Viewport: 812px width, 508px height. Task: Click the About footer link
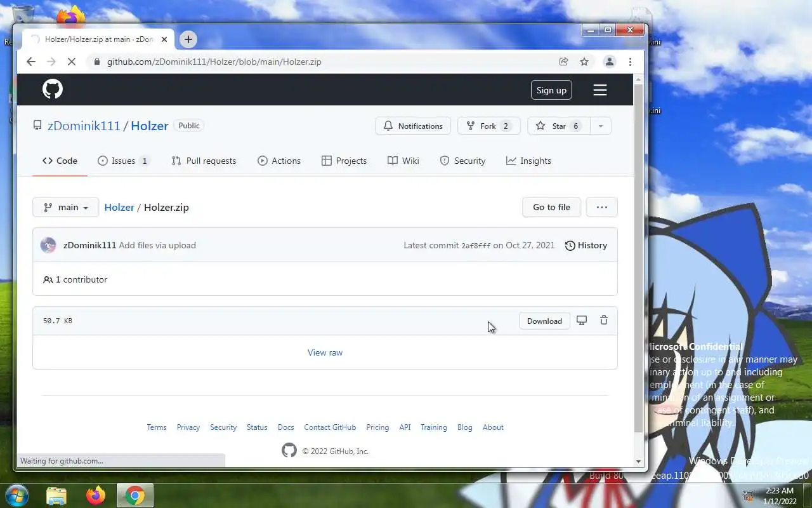tap(493, 427)
